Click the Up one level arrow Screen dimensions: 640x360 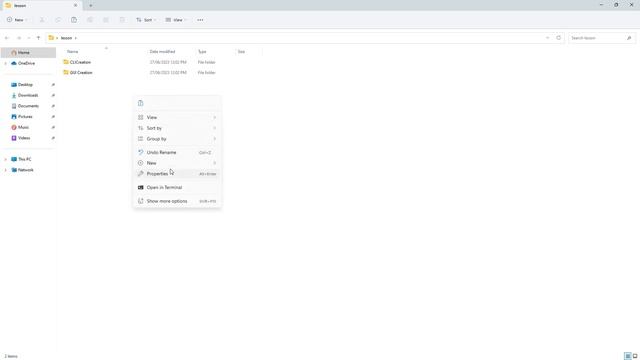pyautogui.click(x=38, y=38)
